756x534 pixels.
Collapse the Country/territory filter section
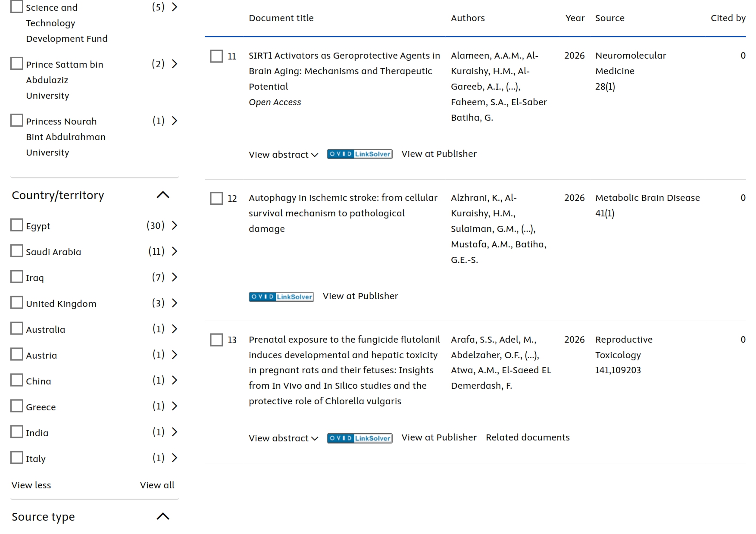click(163, 195)
